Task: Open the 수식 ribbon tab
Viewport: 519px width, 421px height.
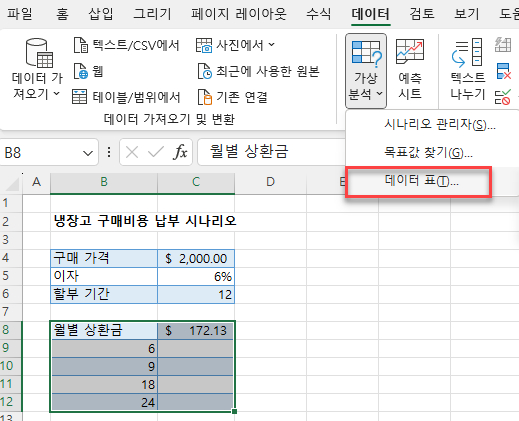Action: [319, 14]
